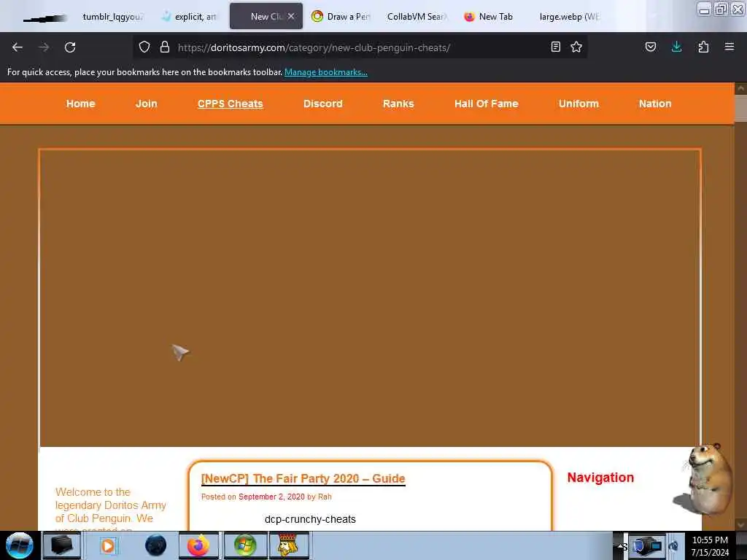Screen dimensions: 747x560
Task: Reload the page with the refresh icon
Action: point(70,47)
